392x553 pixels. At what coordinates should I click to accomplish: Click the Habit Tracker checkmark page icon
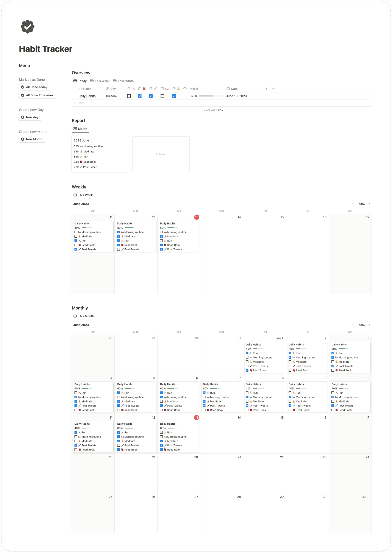click(28, 26)
